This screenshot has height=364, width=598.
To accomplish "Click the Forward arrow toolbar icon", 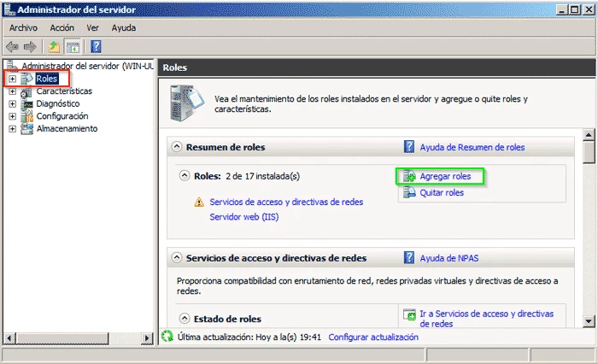I will (30, 47).
